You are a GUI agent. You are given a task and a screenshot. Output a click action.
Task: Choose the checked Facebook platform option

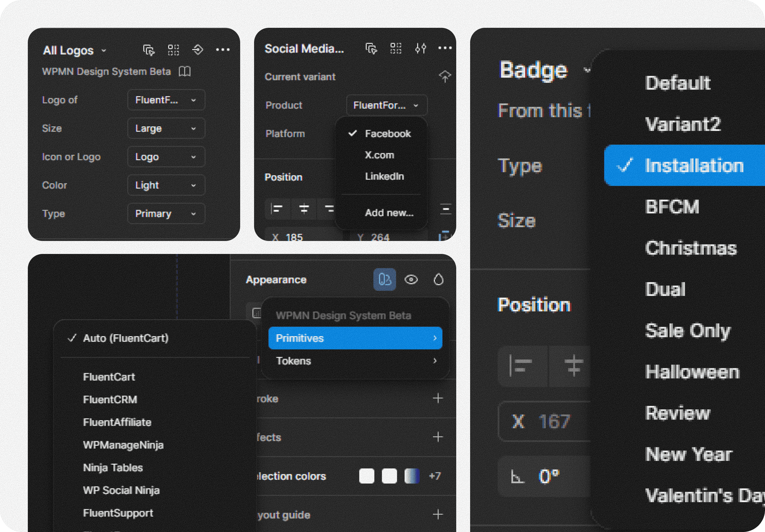point(388,134)
